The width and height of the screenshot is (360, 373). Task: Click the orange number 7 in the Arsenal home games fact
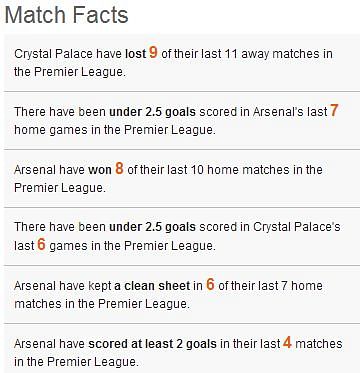[334, 110]
